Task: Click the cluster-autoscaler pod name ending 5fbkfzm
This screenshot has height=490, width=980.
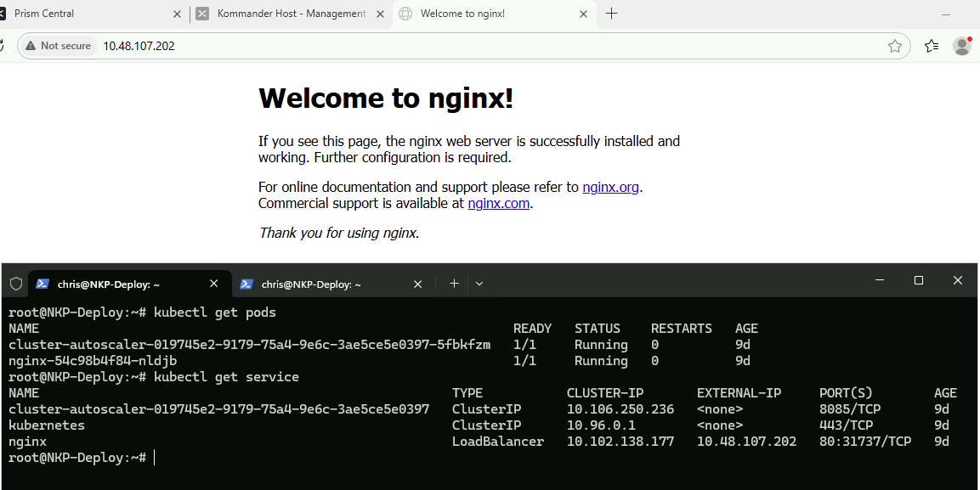Action: [249, 345]
